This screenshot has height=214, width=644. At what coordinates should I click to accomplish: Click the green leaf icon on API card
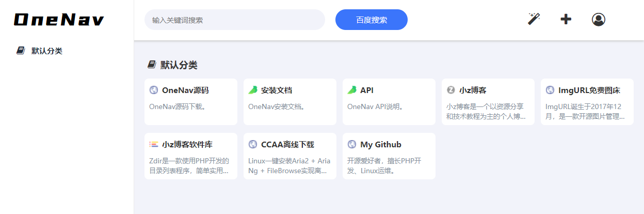coord(352,90)
